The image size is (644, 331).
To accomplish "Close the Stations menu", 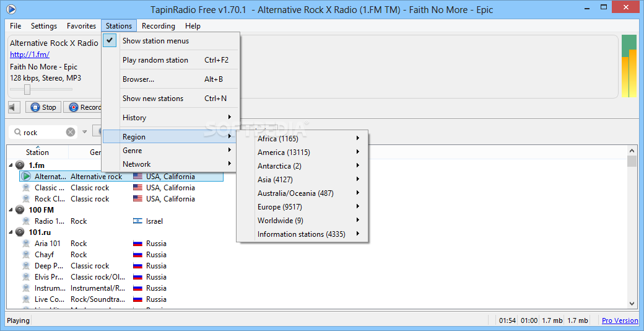I will (x=119, y=26).
